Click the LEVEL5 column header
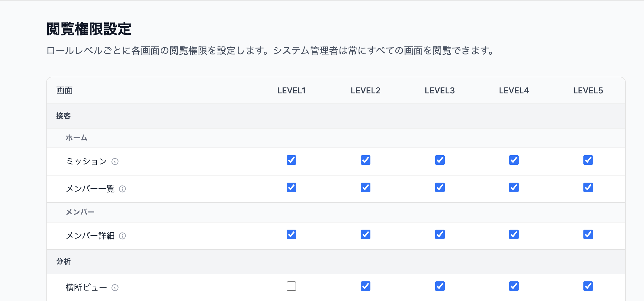The width and height of the screenshot is (644, 301). click(588, 91)
